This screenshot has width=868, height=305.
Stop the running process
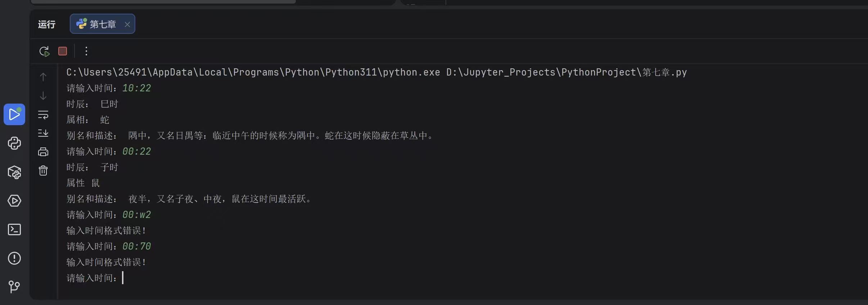point(63,51)
